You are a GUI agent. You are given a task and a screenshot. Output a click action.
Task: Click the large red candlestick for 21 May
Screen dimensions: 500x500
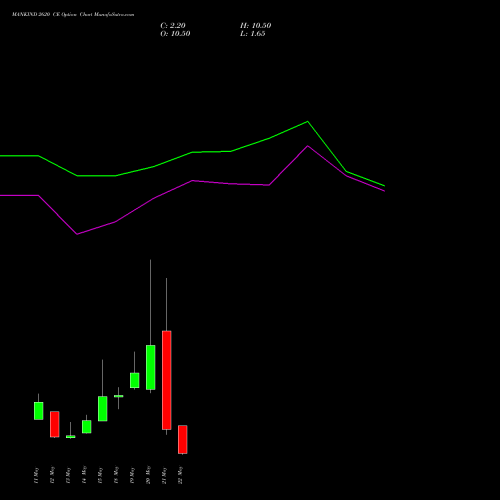coord(167,380)
